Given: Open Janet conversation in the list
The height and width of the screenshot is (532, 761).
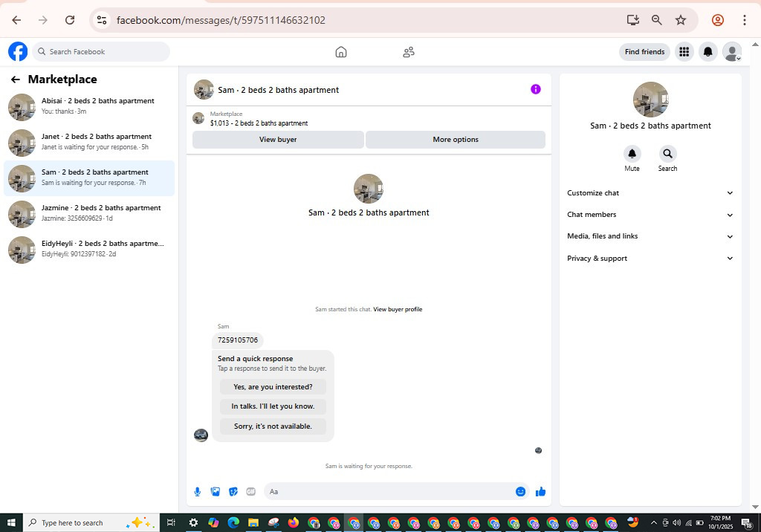Looking at the screenshot, I should [x=89, y=143].
